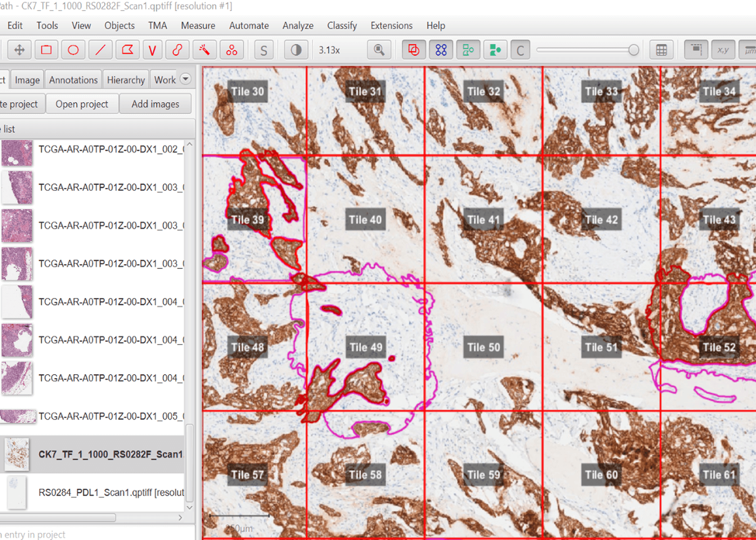This screenshot has width=756, height=540.
Task: Click the Open project button
Action: tap(82, 104)
